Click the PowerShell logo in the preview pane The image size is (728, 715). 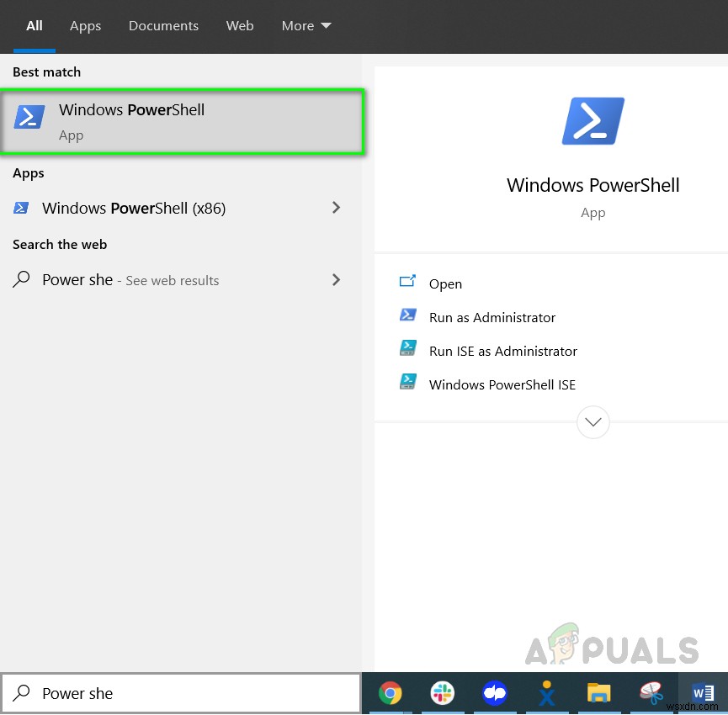click(592, 120)
